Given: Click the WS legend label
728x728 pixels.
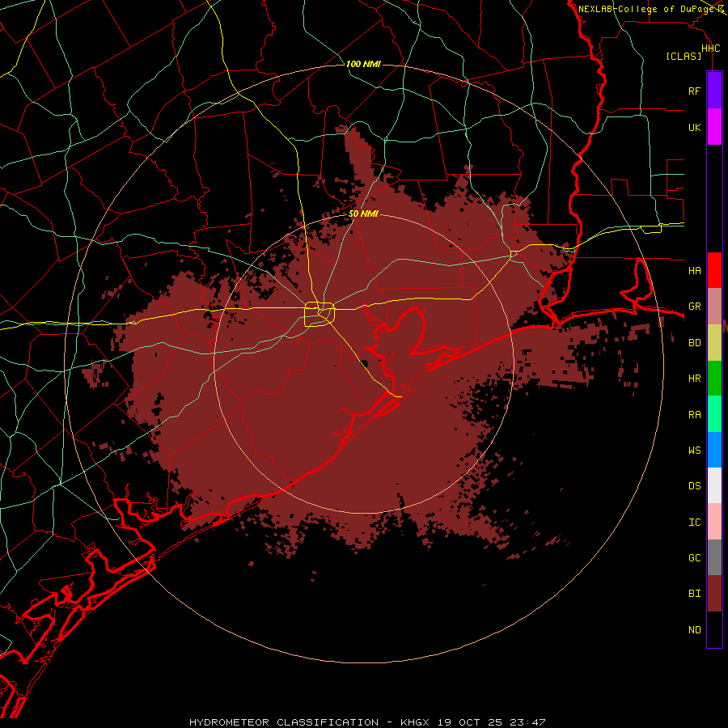Looking at the screenshot, I should 694,450.
